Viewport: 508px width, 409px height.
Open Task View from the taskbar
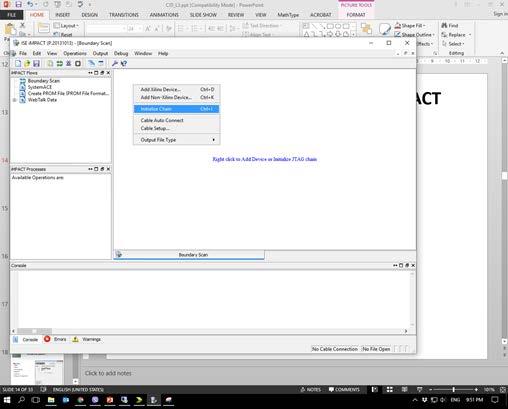pos(36,400)
